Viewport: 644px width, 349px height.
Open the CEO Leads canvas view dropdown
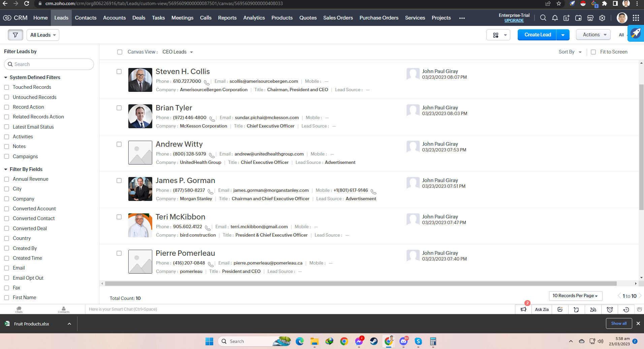(178, 52)
